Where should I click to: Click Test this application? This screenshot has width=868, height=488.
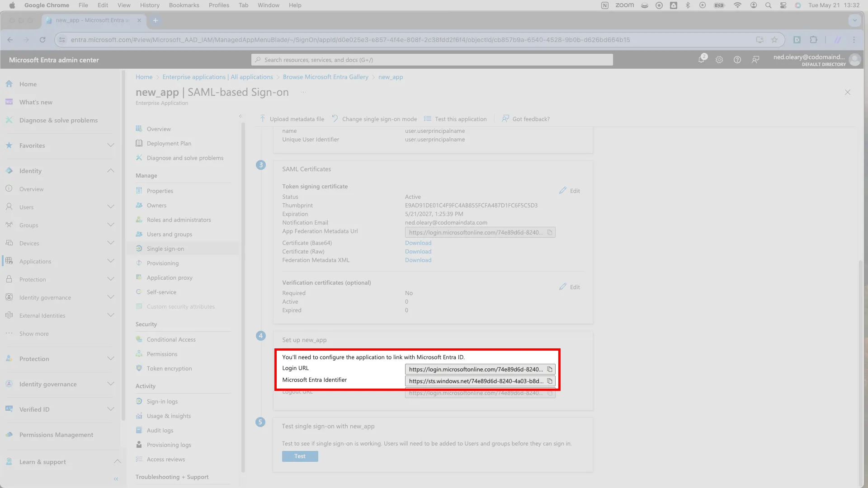(x=455, y=119)
